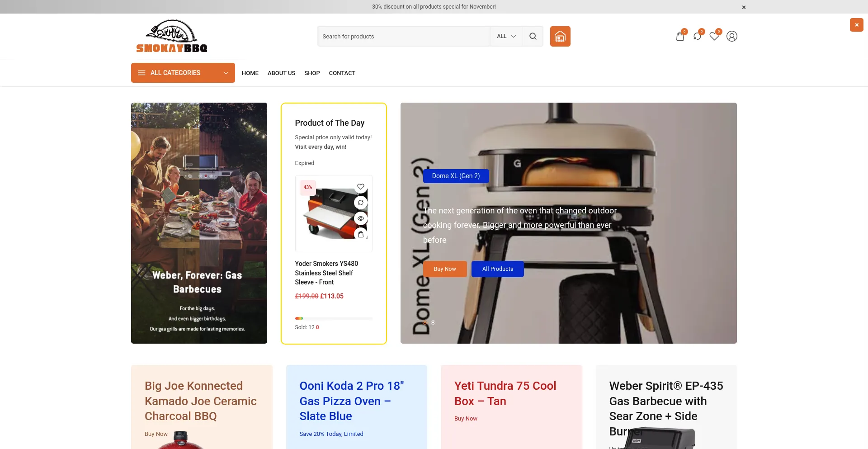
Task: Select the second slider pagination dot
Action: [x=433, y=322]
